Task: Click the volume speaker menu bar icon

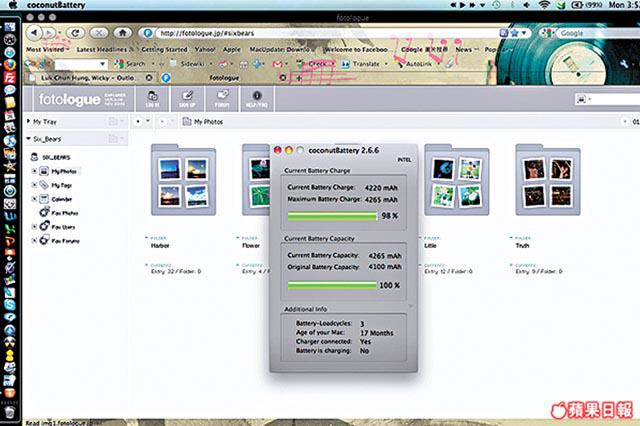Action: [527, 5]
